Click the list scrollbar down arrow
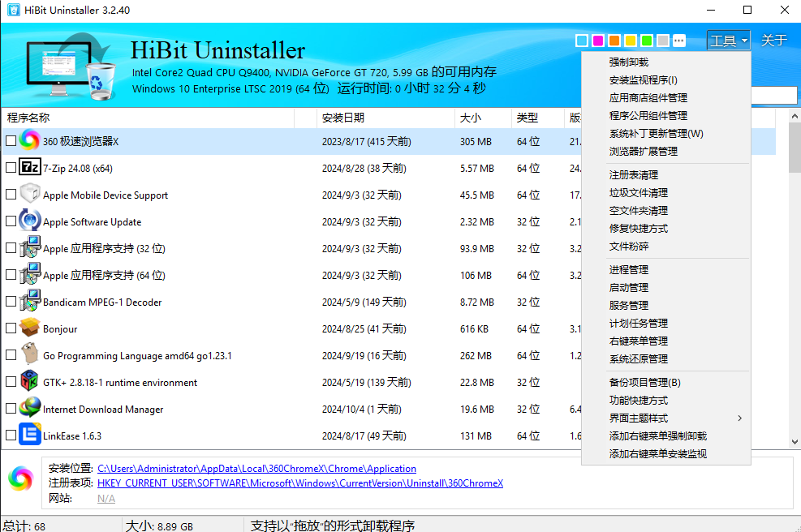Screen dimensions: 801x532 (795, 442)
